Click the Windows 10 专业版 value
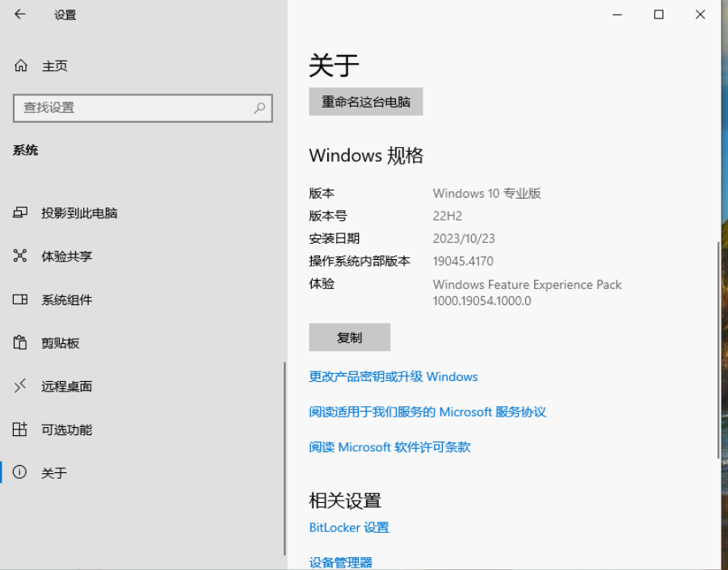728x570 pixels. click(487, 194)
